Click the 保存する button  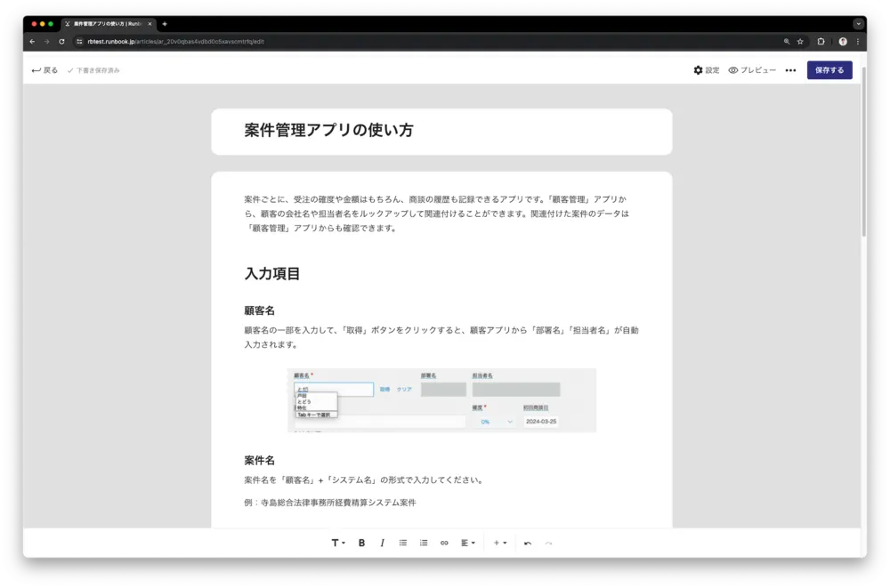point(829,70)
